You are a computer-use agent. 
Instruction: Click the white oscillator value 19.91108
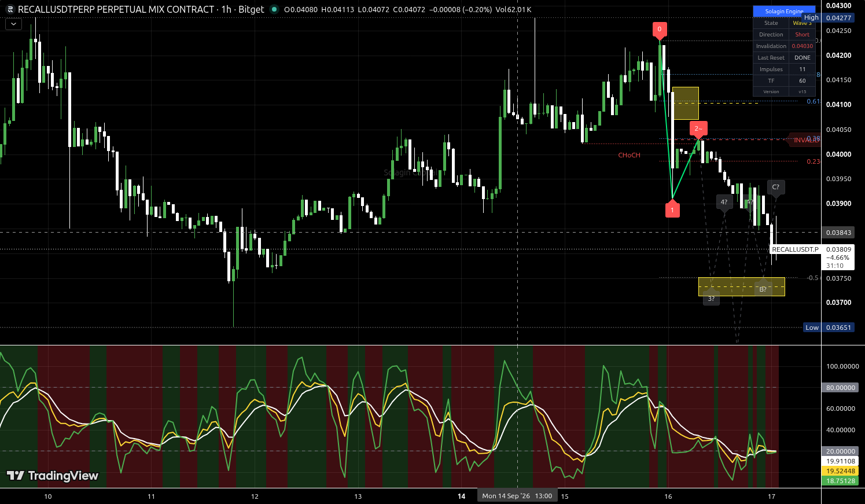[x=840, y=461]
